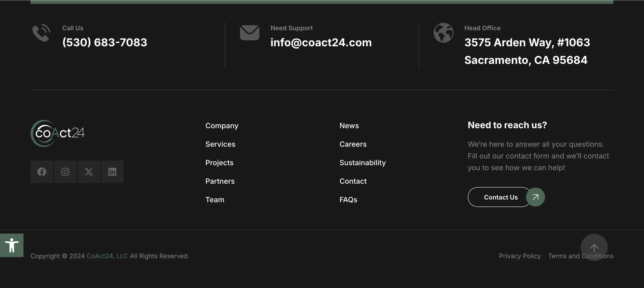Image resolution: width=644 pixels, height=288 pixels.
Task: Open the Careers footer link
Action: pos(353,144)
